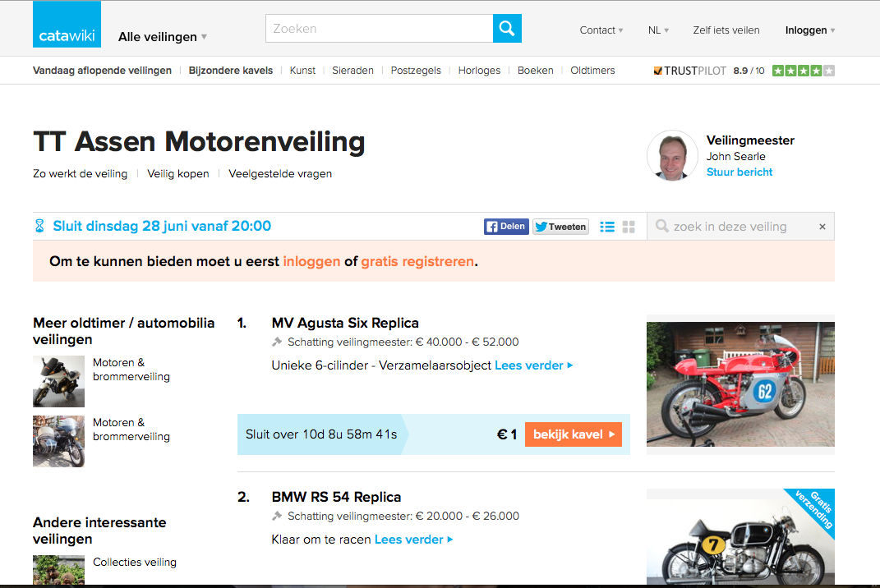The image size is (880, 588).
Task: Open the Sieraden category
Action: click(x=352, y=71)
